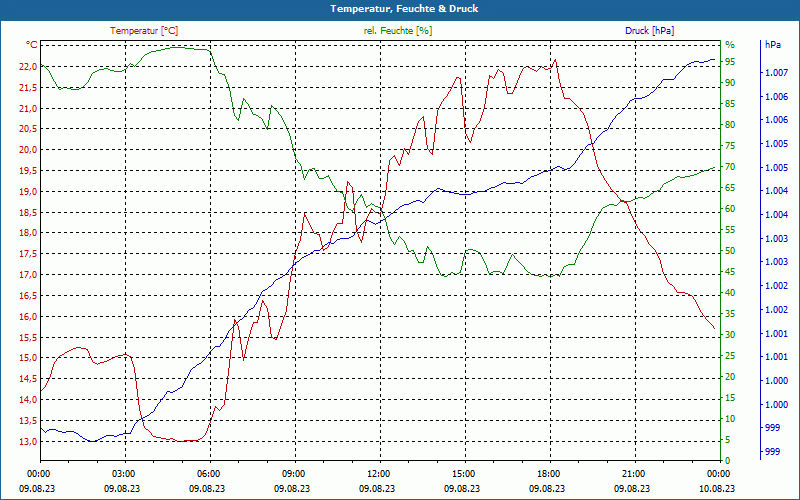
Task: Click '40' on the green humidity axis
Action: tap(730, 293)
